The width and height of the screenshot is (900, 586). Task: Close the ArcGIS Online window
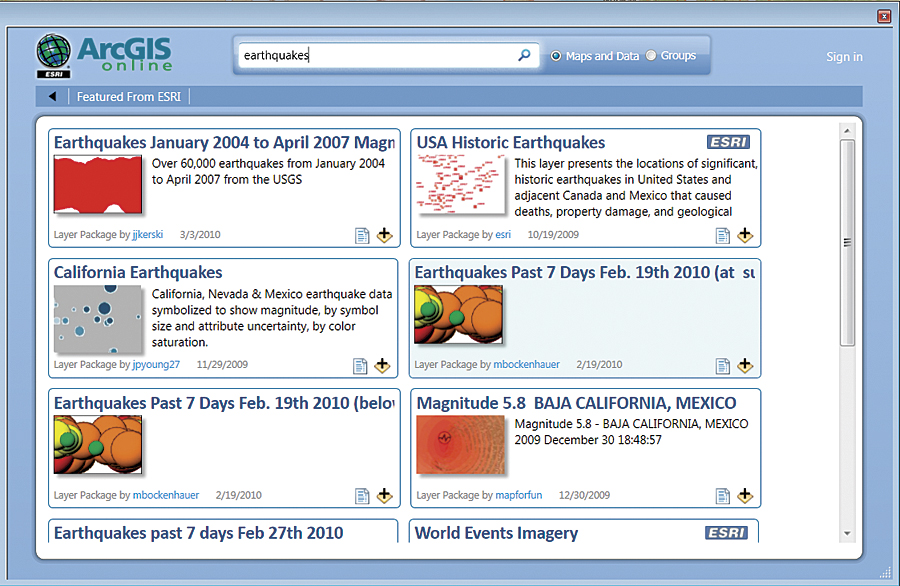click(x=884, y=17)
